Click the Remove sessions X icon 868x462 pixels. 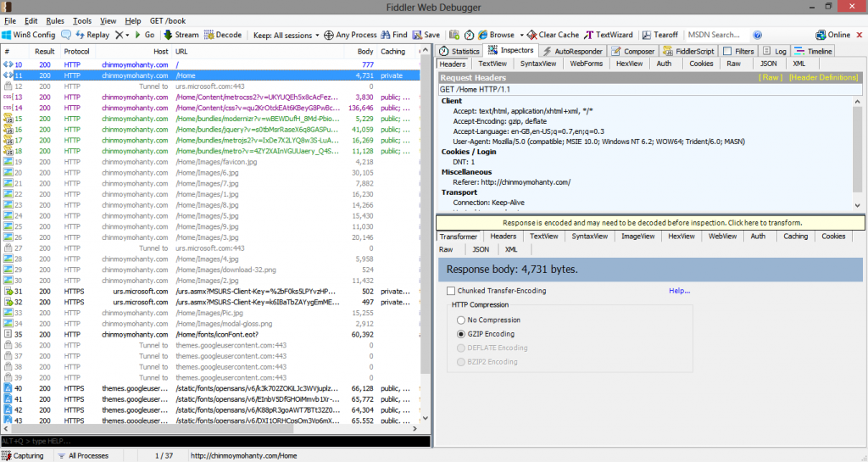pyautogui.click(x=119, y=35)
